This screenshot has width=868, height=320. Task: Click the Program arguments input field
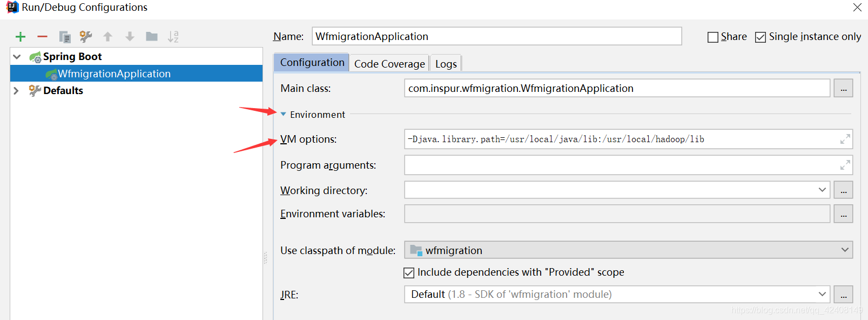coord(628,165)
